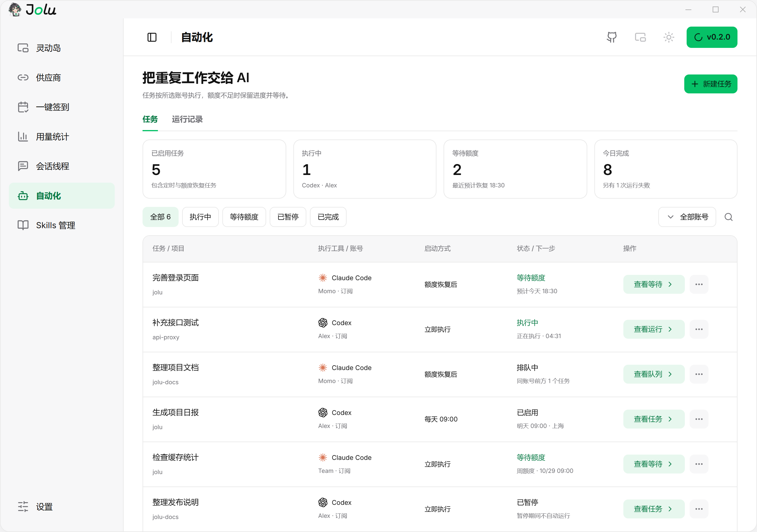Click 查看运行 for 补充接口测试

[654, 329]
